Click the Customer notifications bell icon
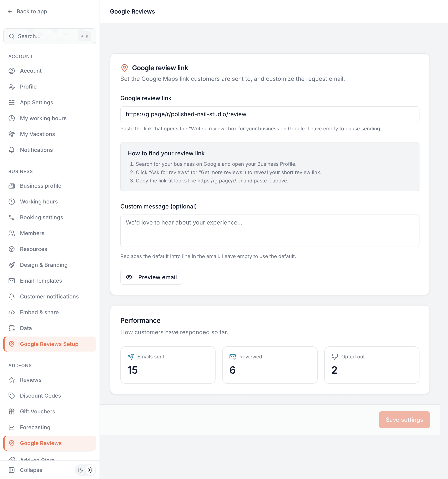The width and height of the screenshot is (448, 479). 12,296
